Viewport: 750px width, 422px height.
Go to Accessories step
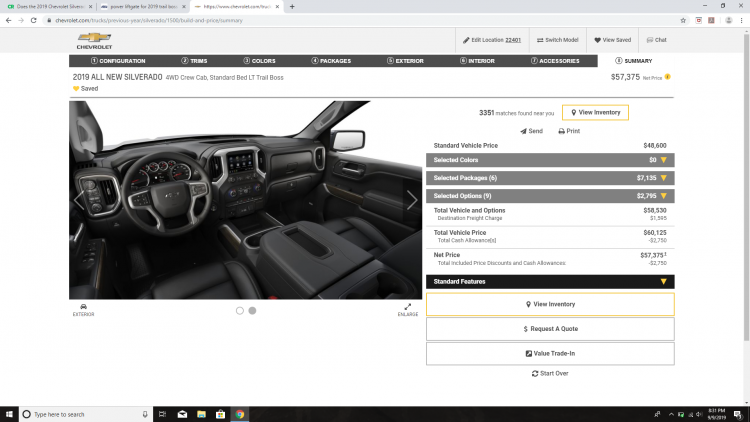(555, 61)
